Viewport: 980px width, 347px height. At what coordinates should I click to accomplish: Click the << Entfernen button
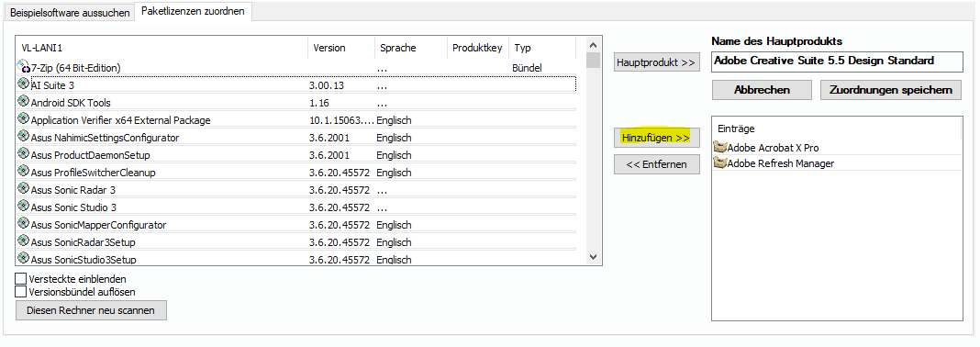656,164
